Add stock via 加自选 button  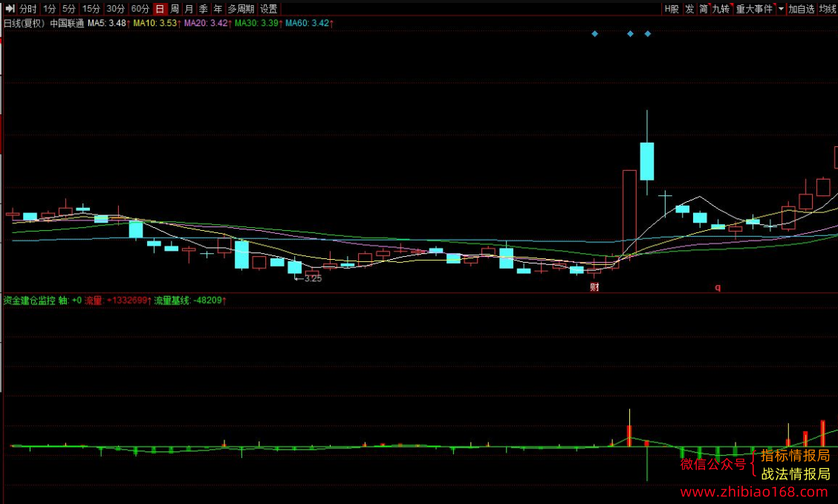tap(801, 9)
